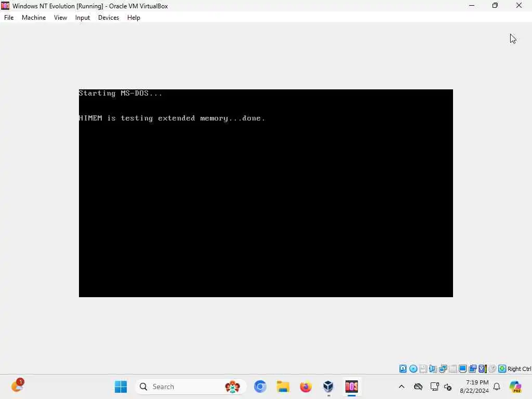Open the Windows Start menu
This screenshot has width=532, height=399.
[x=121, y=387]
